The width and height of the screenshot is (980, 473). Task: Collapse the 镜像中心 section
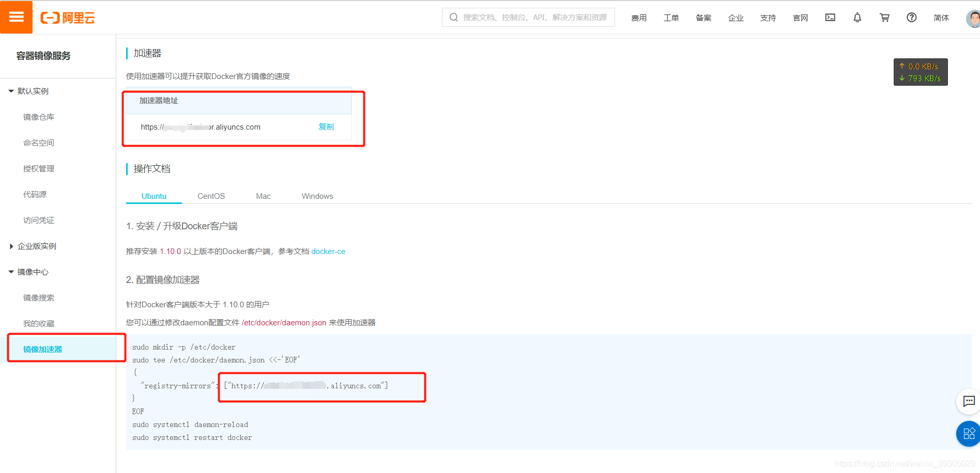point(28,272)
